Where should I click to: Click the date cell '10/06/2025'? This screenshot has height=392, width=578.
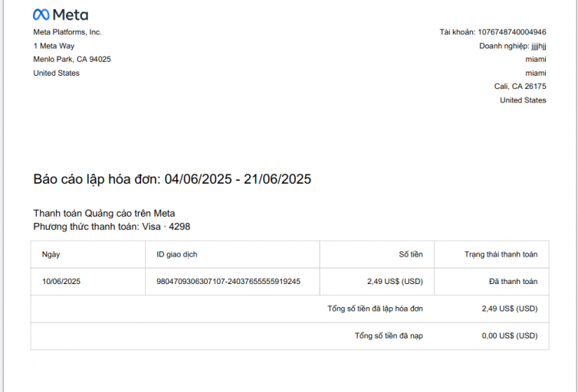pos(61,282)
